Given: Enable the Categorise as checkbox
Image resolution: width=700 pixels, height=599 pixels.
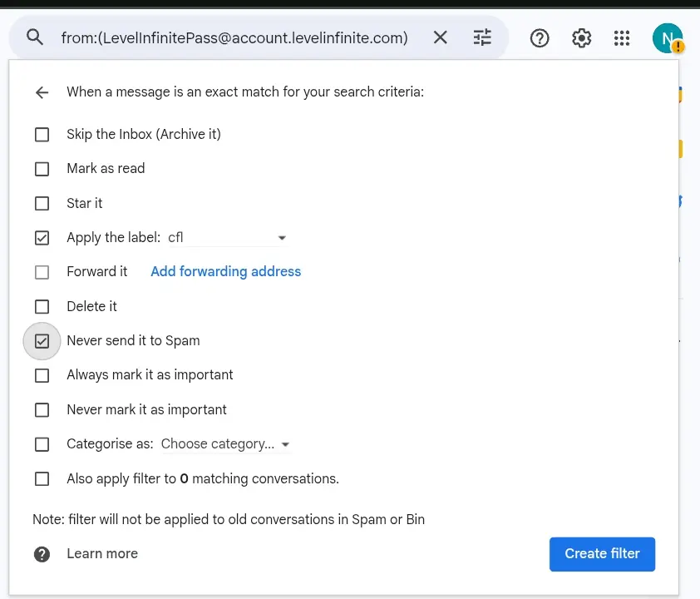Looking at the screenshot, I should point(42,444).
